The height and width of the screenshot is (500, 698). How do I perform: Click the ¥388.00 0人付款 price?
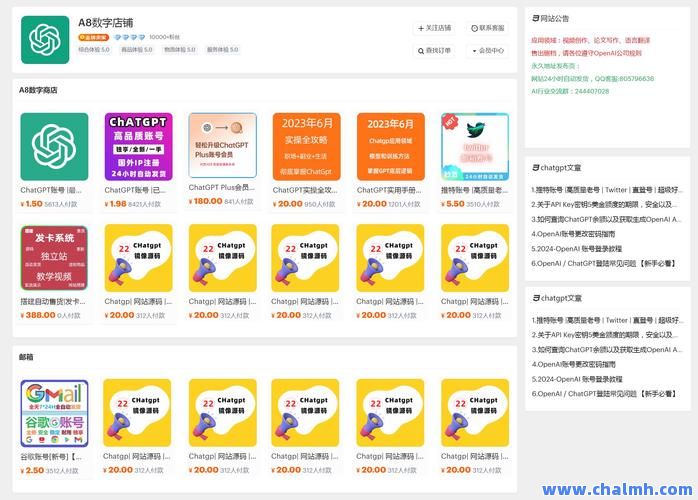tap(50, 315)
